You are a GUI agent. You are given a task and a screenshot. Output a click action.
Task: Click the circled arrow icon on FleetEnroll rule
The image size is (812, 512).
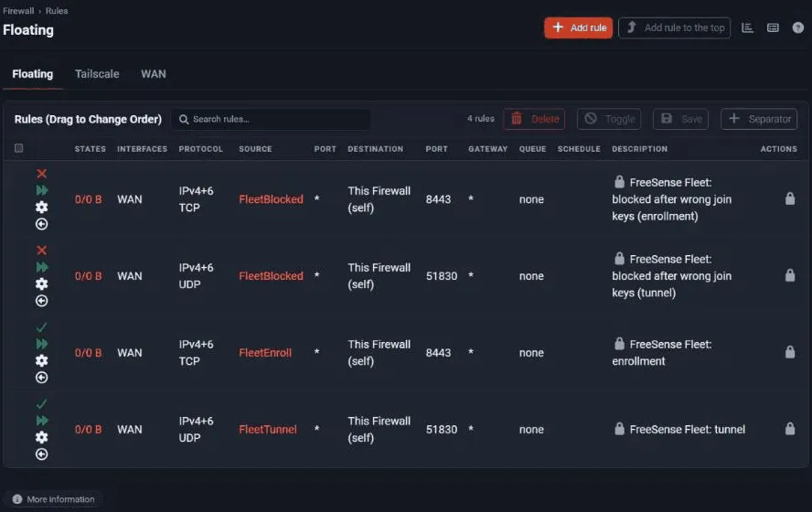tap(41, 378)
